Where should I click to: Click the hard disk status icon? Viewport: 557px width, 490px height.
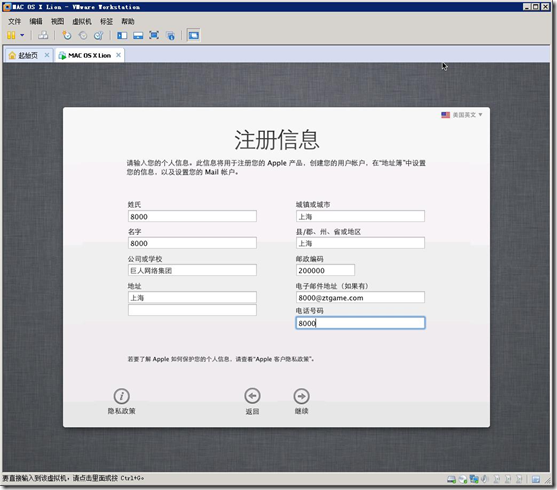[x=451, y=479]
